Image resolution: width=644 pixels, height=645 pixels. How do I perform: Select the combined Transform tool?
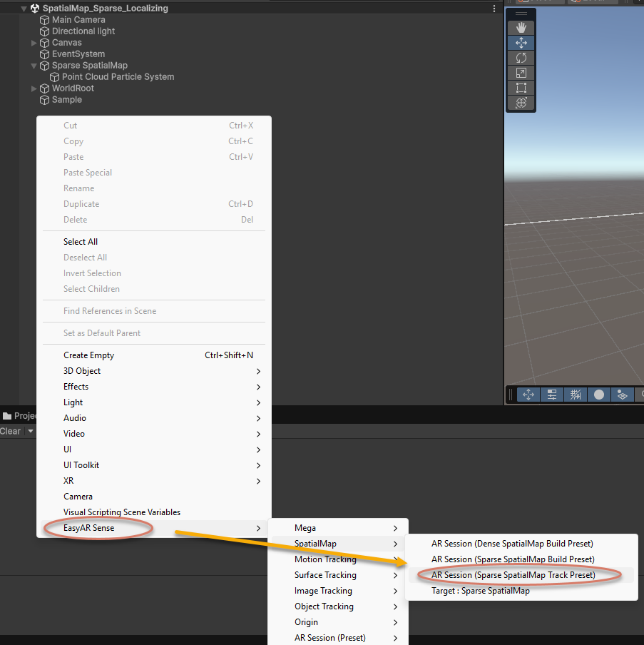521,103
